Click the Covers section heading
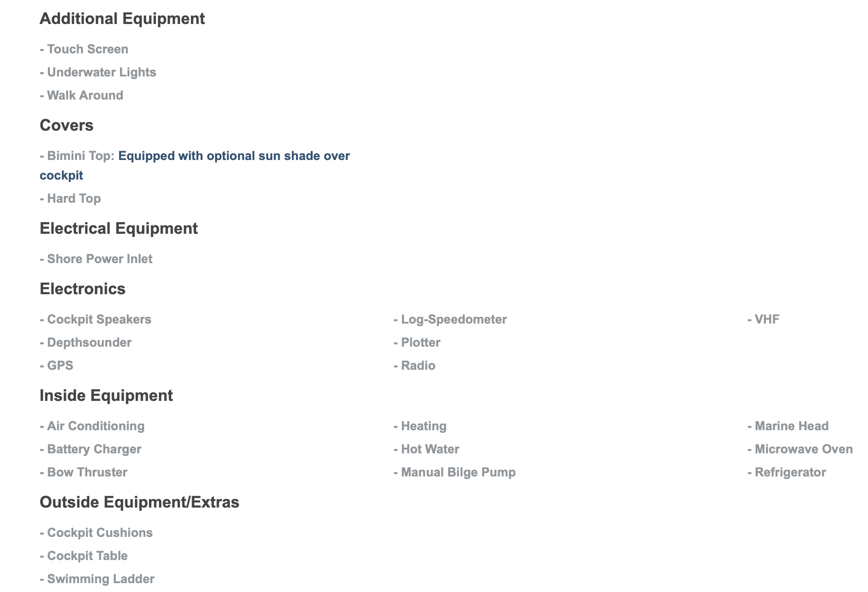Viewport: 868px width, 592px height. tap(66, 125)
